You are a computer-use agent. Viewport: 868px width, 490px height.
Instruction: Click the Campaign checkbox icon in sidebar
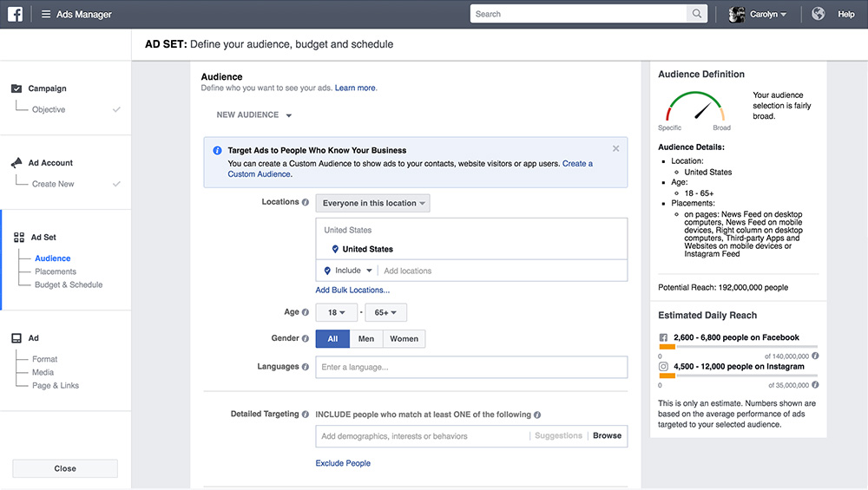[x=16, y=88]
